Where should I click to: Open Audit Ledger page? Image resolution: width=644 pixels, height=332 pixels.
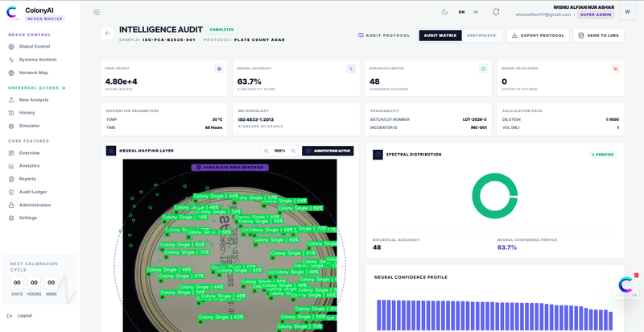[x=33, y=192]
